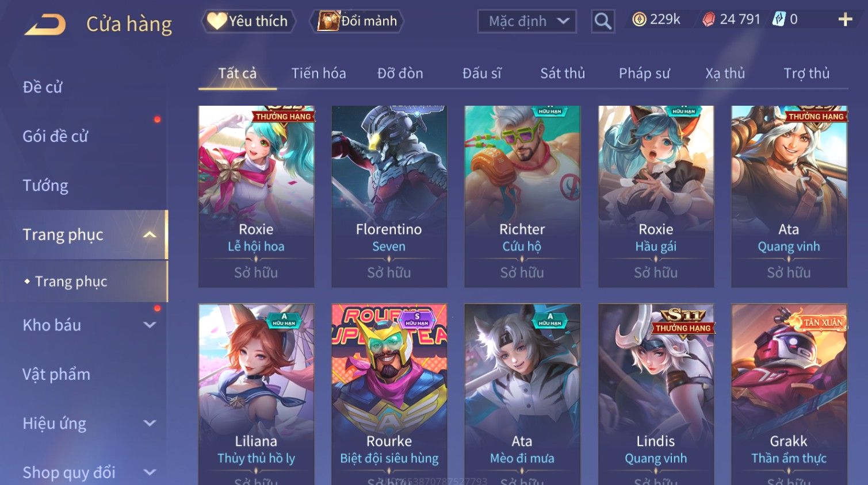Tap the red gem currency icon
868x485 pixels.
[x=709, y=20]
